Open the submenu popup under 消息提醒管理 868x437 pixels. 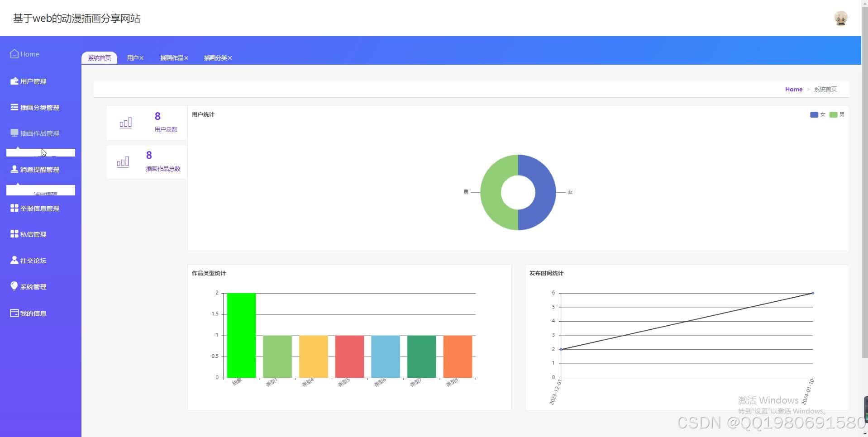41,190
